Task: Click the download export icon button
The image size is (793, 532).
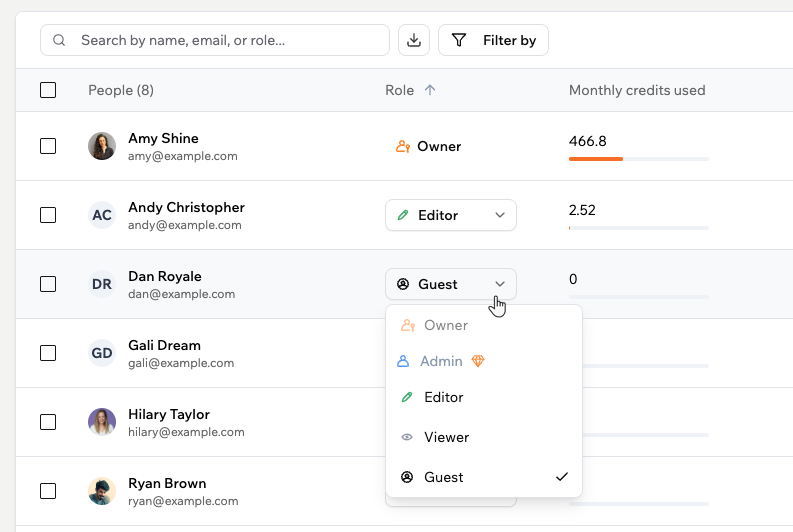Action: 414,40
